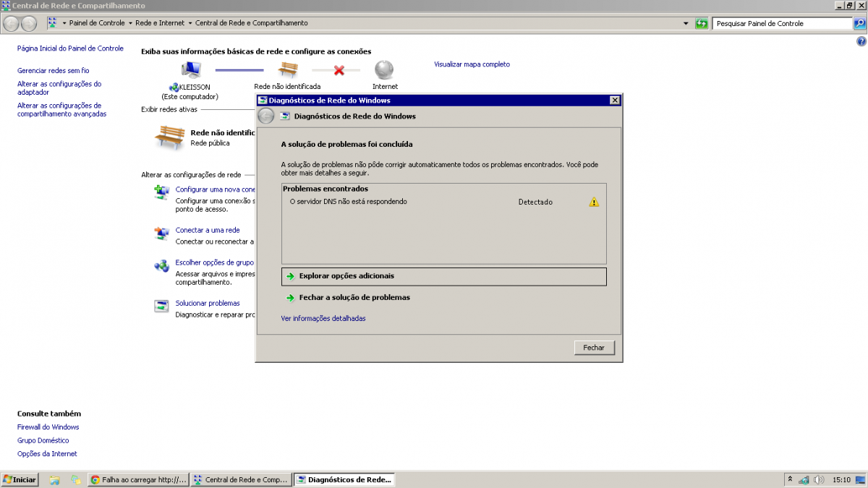Click the Rede pública text under active networks
The height and width of the screenshot is (488, 868).
(x=210, y=143)
